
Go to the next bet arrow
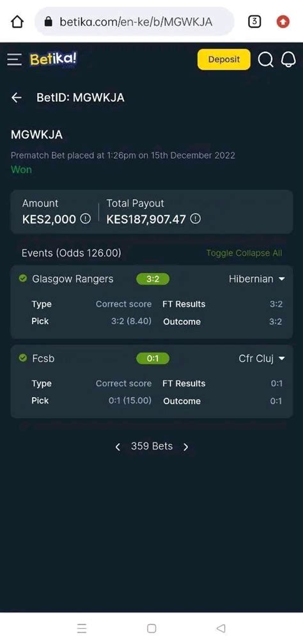click(x=186, y=447)
